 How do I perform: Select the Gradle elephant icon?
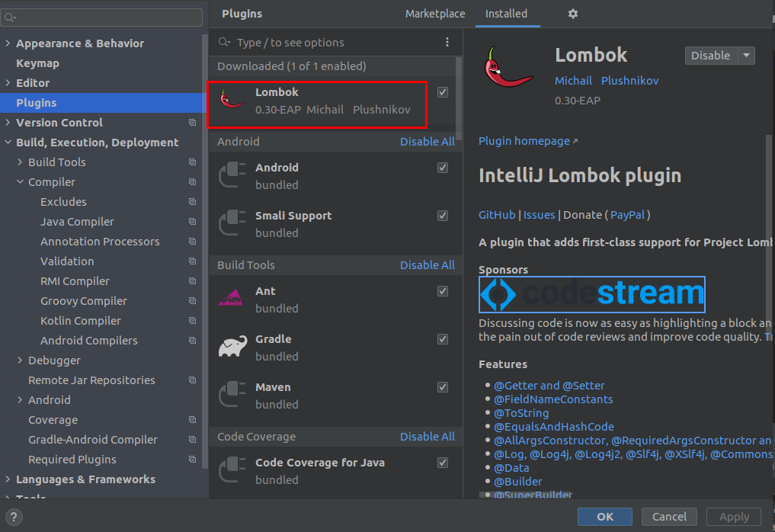tap(232, 347)
